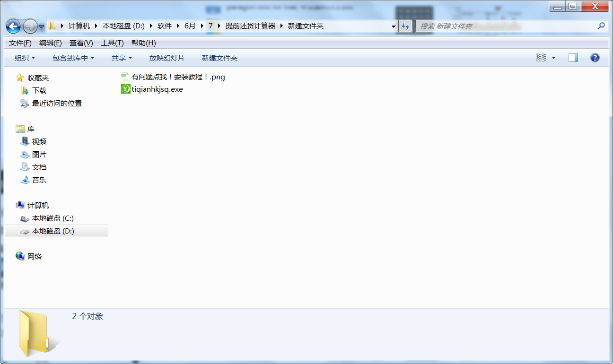Open the 组织 dropdown
The width and height of the screenshot is (613, 364).
(x=25, y=58)
